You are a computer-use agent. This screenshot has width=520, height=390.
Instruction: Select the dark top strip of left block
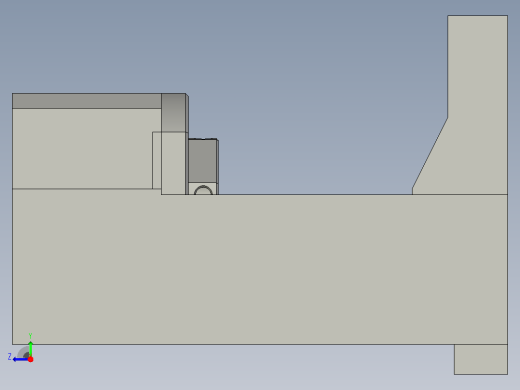[x=87, y=101]
